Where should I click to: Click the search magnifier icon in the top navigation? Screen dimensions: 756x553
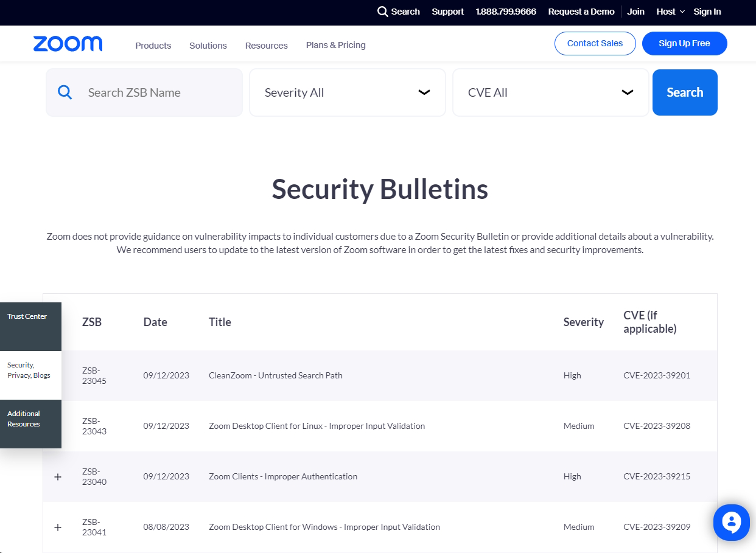coord(382,12)
